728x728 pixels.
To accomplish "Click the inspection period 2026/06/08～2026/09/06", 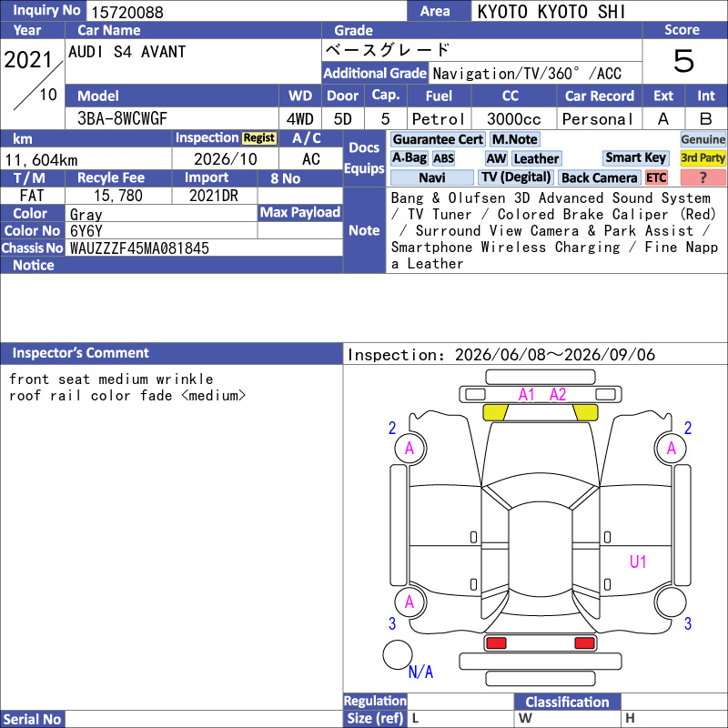I will coord(555,355).
